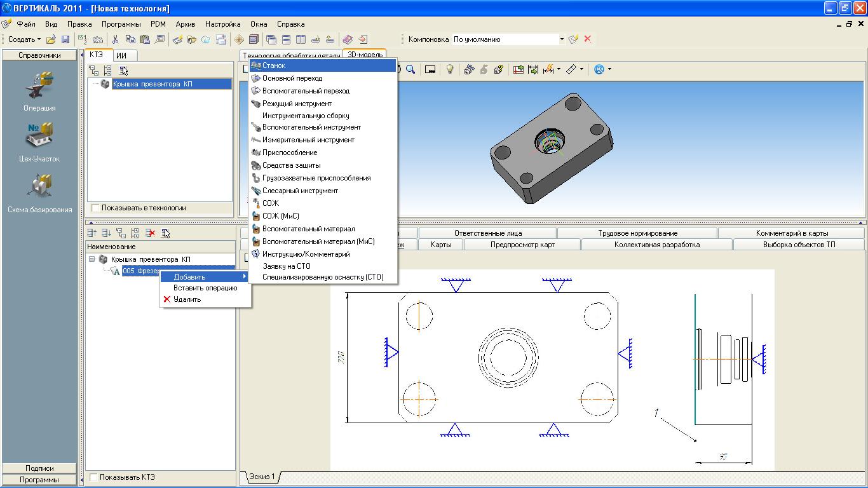Screen dimensions: 868x488
Task: Click the copy toolbar icon
Action: (x=130, y=39)
